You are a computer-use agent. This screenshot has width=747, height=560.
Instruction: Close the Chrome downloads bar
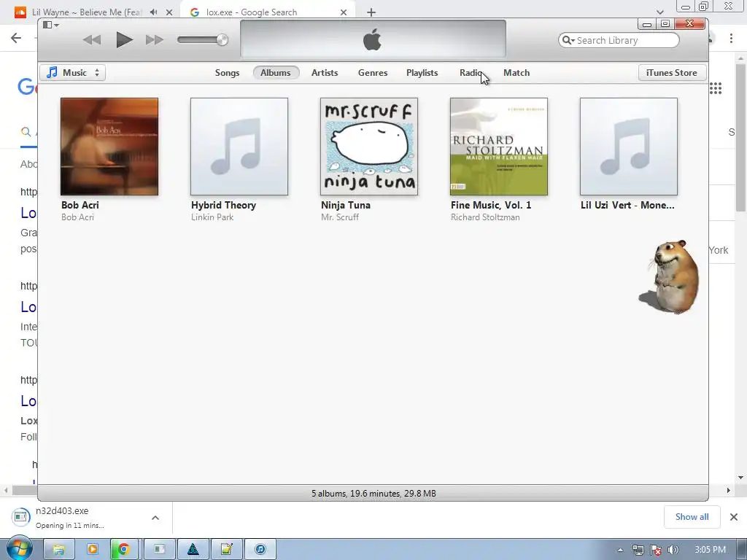(x=734, y=517)
